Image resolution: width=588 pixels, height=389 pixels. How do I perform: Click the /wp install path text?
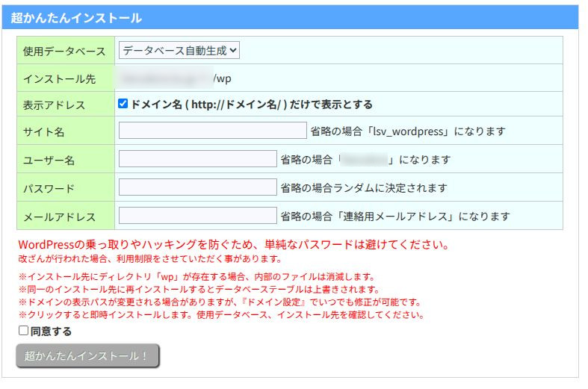[x=223, y=78]
